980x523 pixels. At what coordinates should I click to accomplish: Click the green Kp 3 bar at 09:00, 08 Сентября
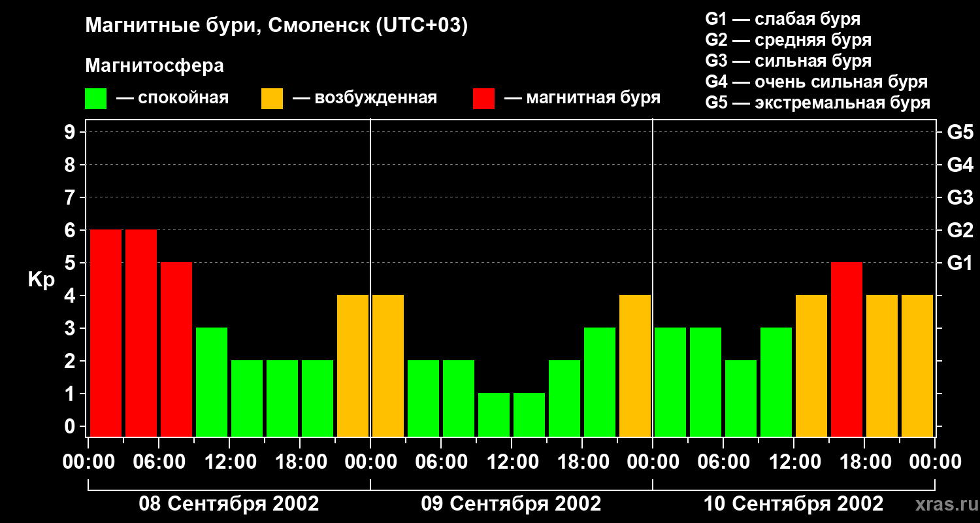pos(212,382)
